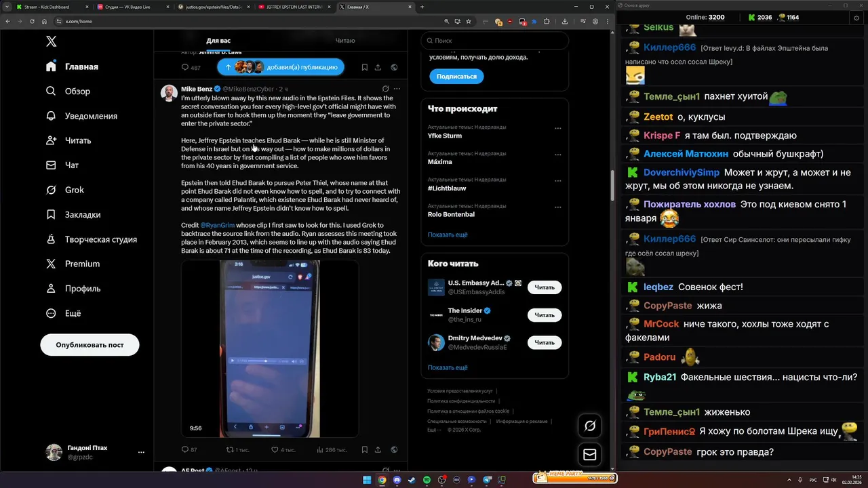Show new posts via добавил(а) публикацию pill
The height and width of the screenshot is (488, 868).
coord(281,67)
